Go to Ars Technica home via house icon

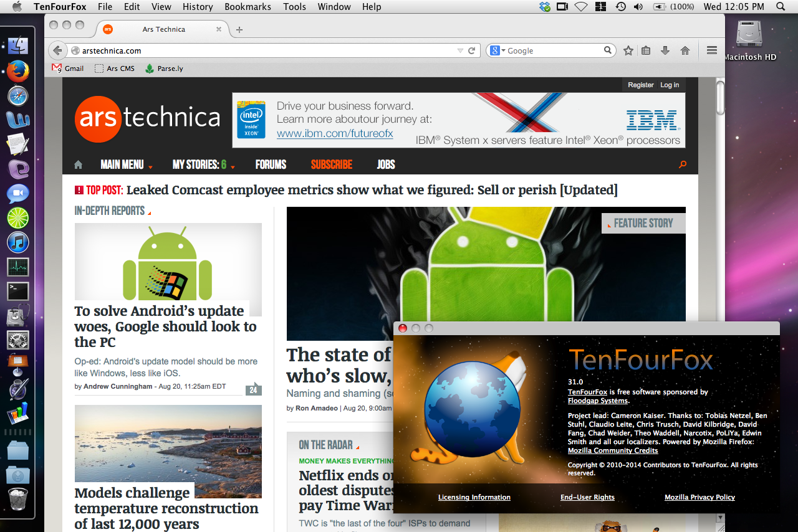click(x=78, y=164)
